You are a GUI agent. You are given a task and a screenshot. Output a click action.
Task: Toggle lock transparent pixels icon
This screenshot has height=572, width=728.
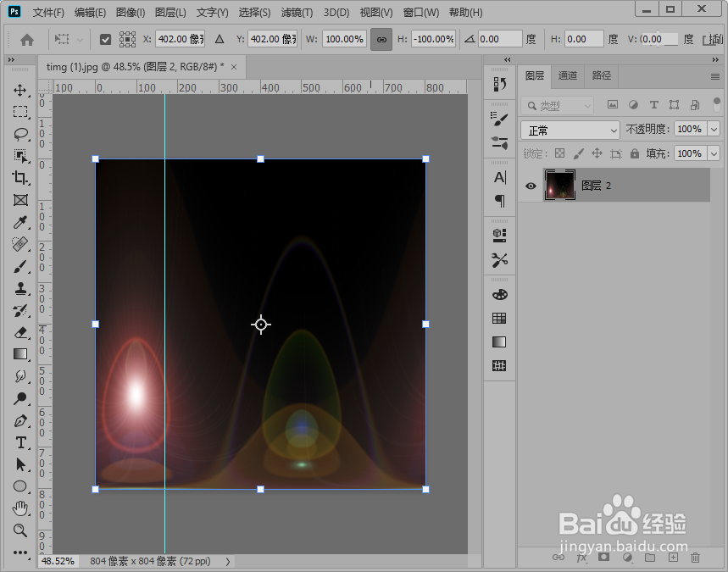[560, 153]
